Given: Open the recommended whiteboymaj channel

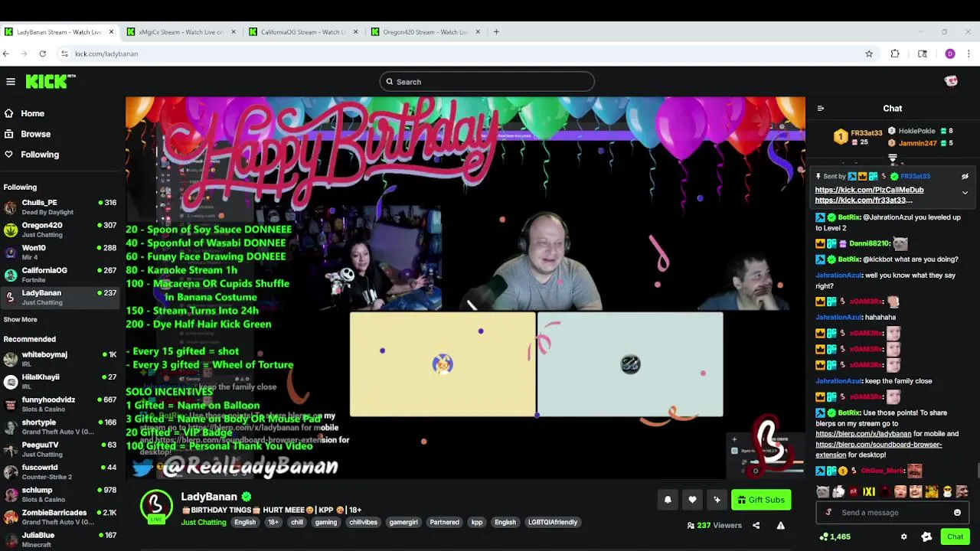Looking at the screenshot, I should click(60, 359).
